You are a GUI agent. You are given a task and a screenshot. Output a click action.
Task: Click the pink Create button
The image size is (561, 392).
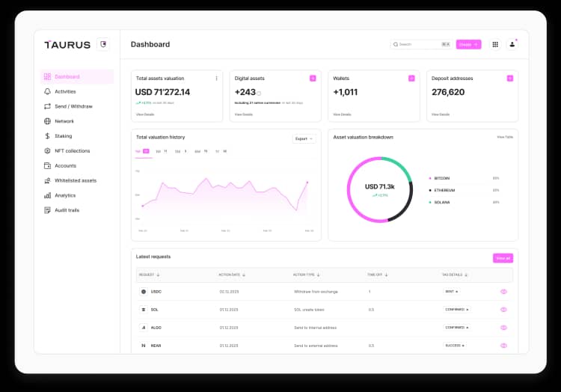(x=468, y=44)
